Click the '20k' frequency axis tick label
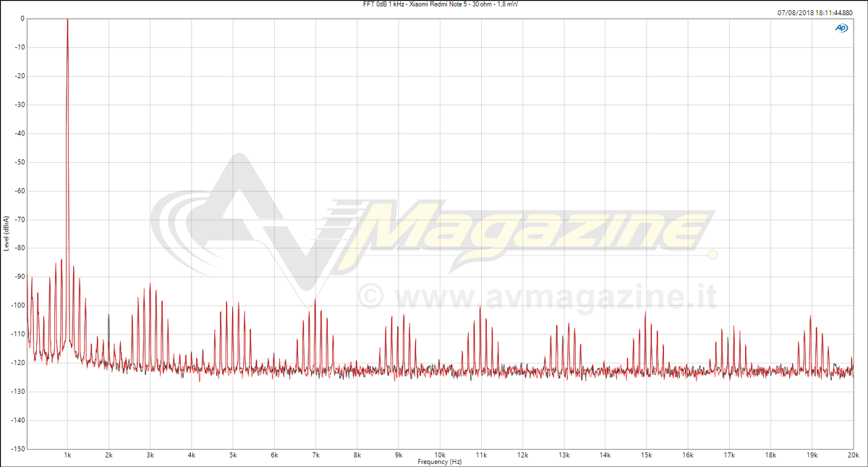 point(854,455)
